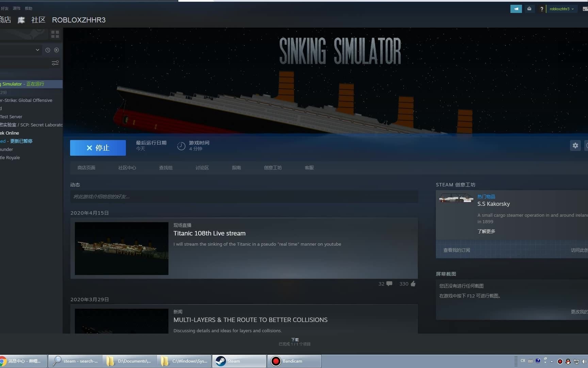Open the 好友 menu

pos(5,9)
